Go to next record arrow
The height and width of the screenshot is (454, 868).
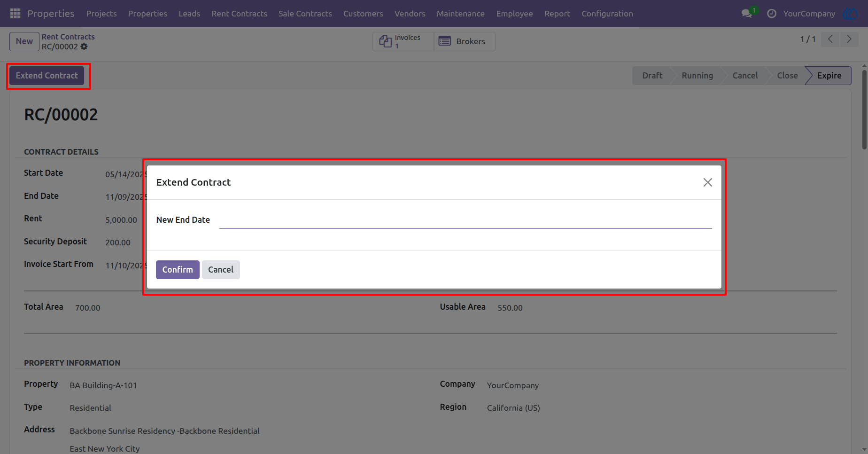[849, 39]
